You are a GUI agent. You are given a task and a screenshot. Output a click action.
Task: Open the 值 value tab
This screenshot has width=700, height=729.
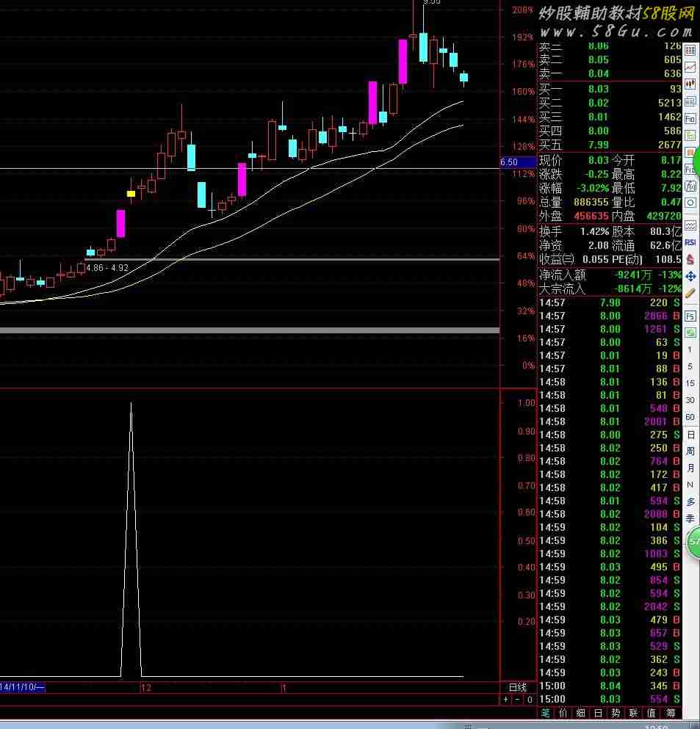click(x=652, y=713)
